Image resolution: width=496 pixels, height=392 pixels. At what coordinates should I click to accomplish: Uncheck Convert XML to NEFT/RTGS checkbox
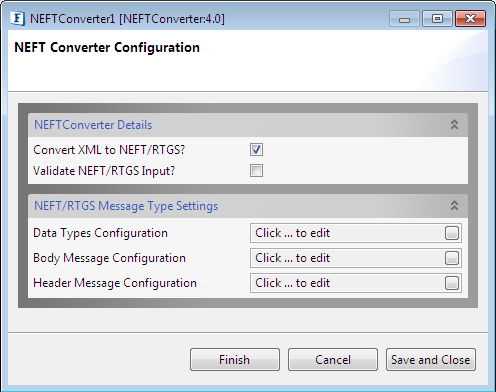[x=256, y=150]
